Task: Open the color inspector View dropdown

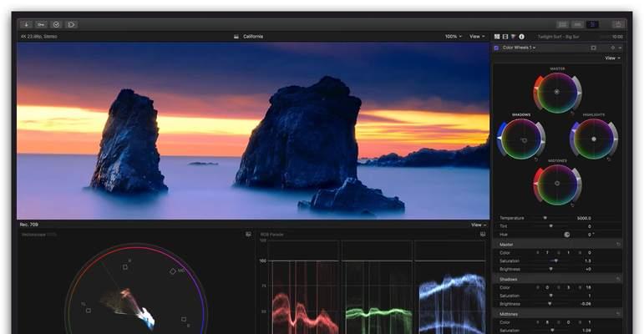Action: (x=612, y=58)
